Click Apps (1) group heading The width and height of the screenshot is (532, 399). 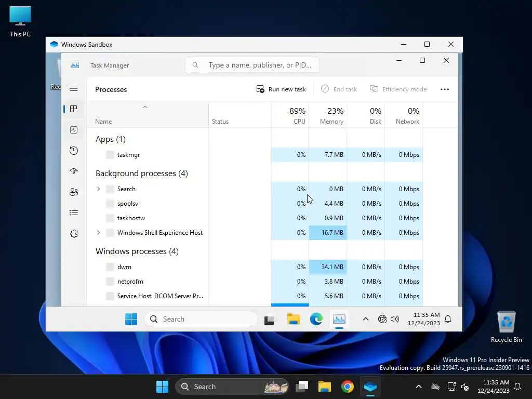click(x=110, y=139)
